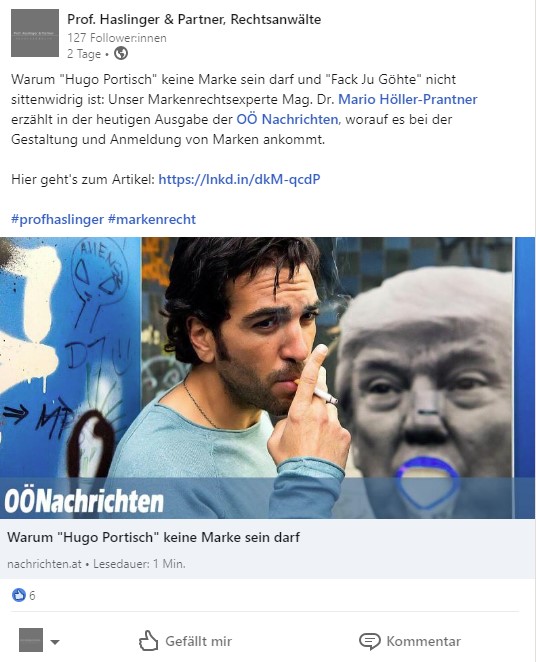This screenshot has width=536, height=662.
Task: Click the Kommentar button label
Action: pos(423,641)
